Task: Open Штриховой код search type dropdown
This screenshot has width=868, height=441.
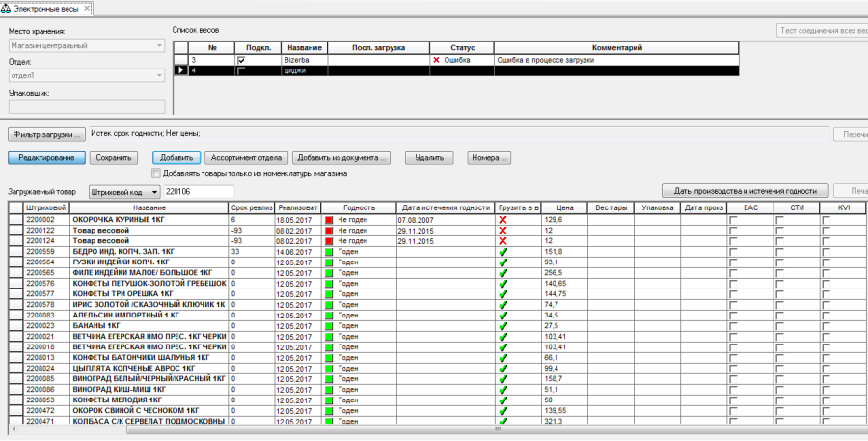Action: pos(124,192)
